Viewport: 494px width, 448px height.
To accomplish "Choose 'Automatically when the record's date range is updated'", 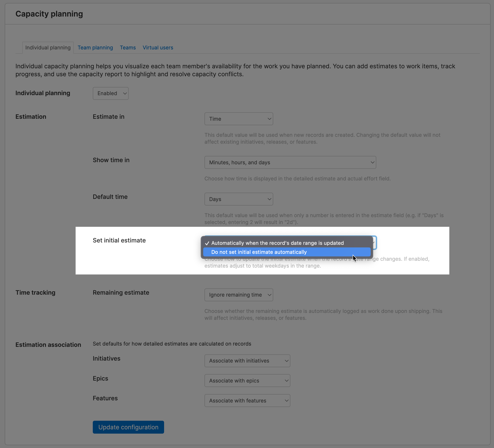I will (287, 243).
